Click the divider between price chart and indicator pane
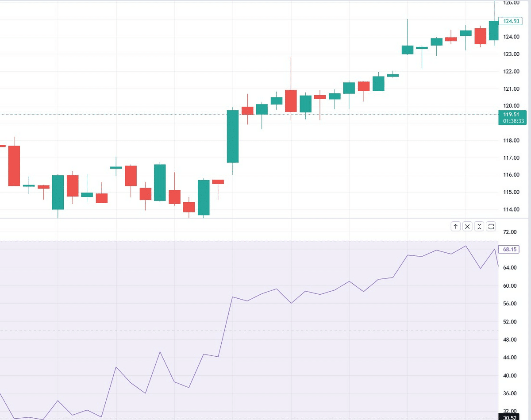531x420 pixels. click(x=248, y=219)
